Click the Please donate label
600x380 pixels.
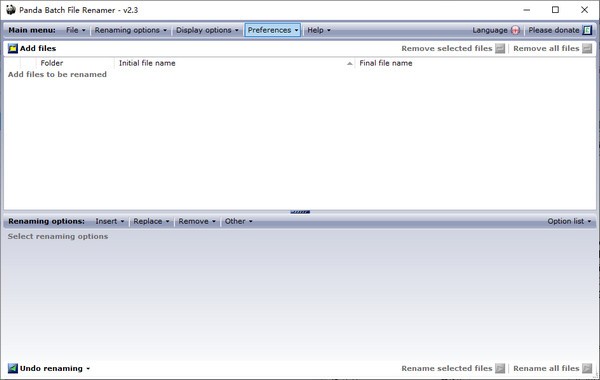click(554, 30)
